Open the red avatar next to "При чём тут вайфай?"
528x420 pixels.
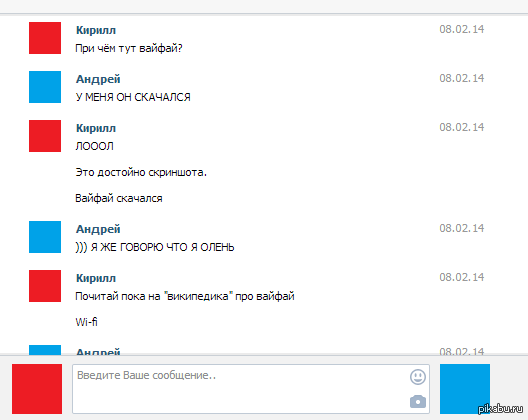click(45, 38)
